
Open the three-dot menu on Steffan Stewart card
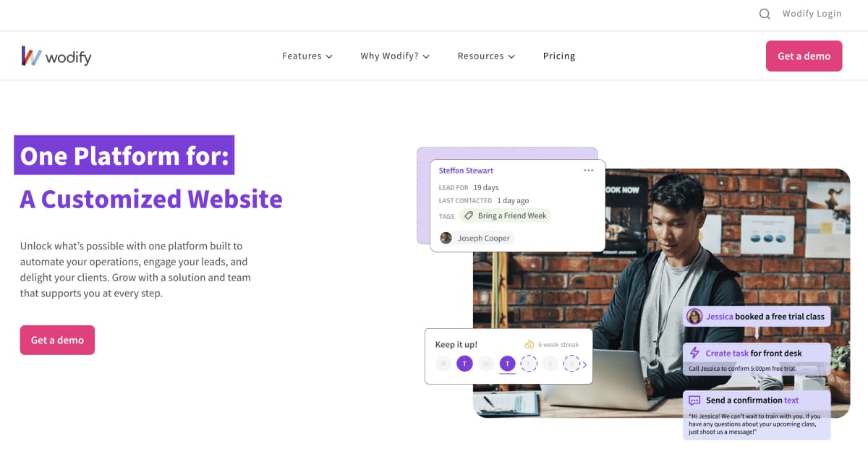pos(588,171)
